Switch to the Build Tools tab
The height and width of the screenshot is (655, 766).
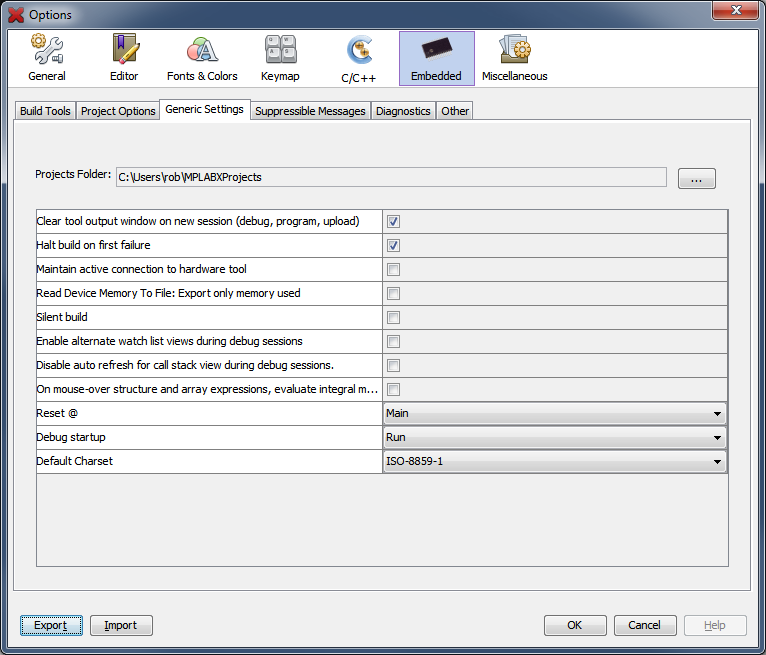point(45,111)
